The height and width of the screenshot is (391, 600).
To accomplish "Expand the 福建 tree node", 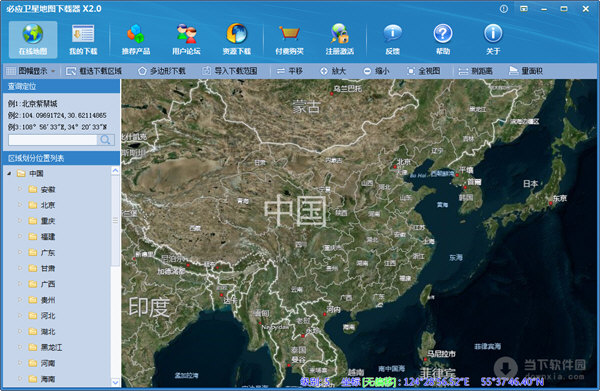I will coord(20,236).
